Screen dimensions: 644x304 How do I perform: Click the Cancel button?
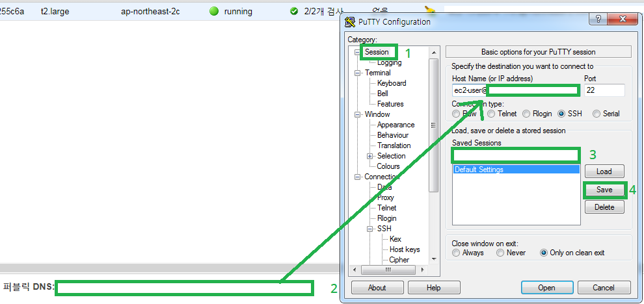pos(604,288)
